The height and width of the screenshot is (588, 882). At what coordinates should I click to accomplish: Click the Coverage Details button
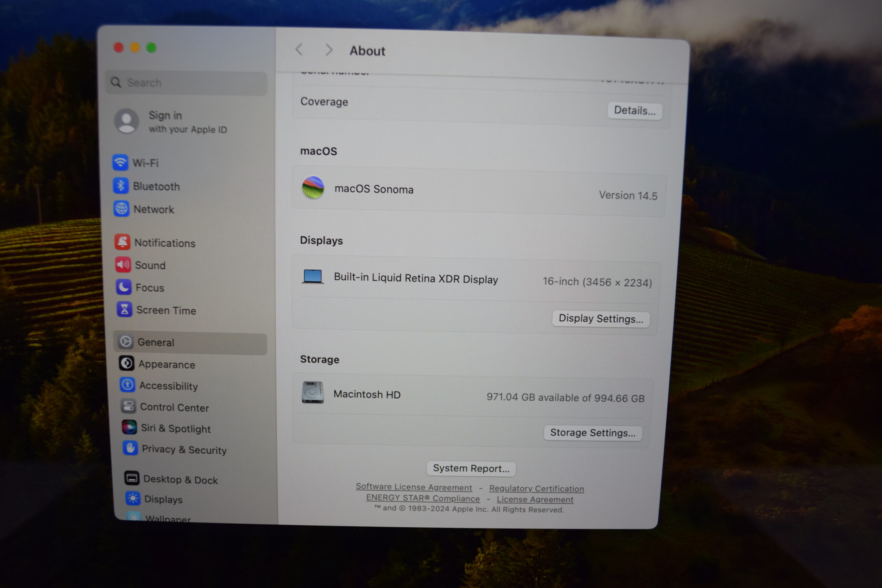click(635, 111)
